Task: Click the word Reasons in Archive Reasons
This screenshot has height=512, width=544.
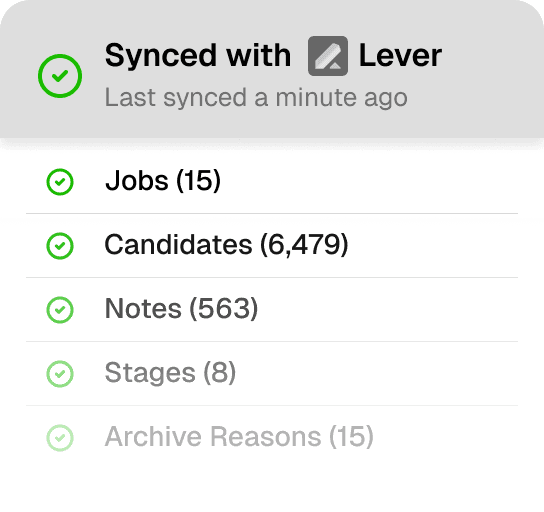Action: coord(265,437)
